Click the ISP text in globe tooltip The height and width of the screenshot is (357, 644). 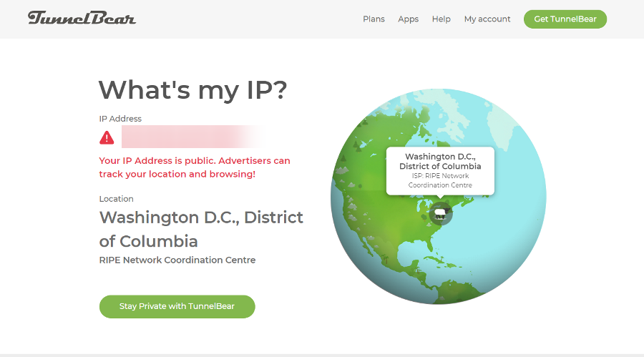coord(440,180)
